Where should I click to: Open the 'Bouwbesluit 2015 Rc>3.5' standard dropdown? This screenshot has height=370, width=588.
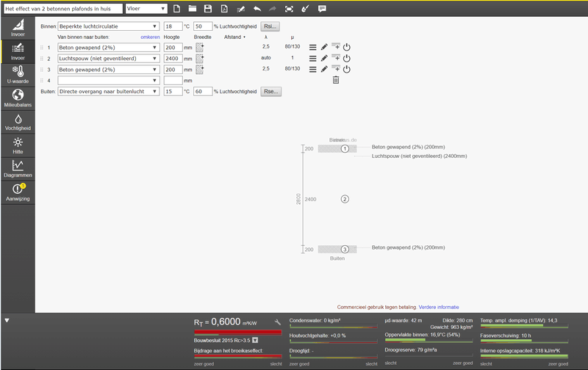point(255,340)
